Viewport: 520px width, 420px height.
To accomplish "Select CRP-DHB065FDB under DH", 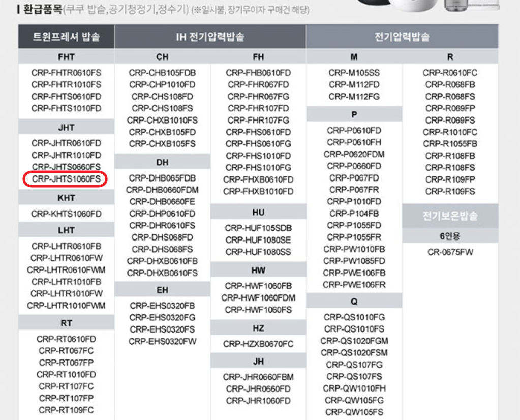I will point(163,178).
